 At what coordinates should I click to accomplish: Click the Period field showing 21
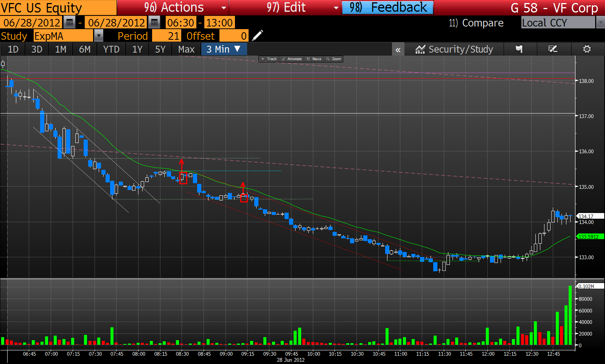click(x=166, y=36)
